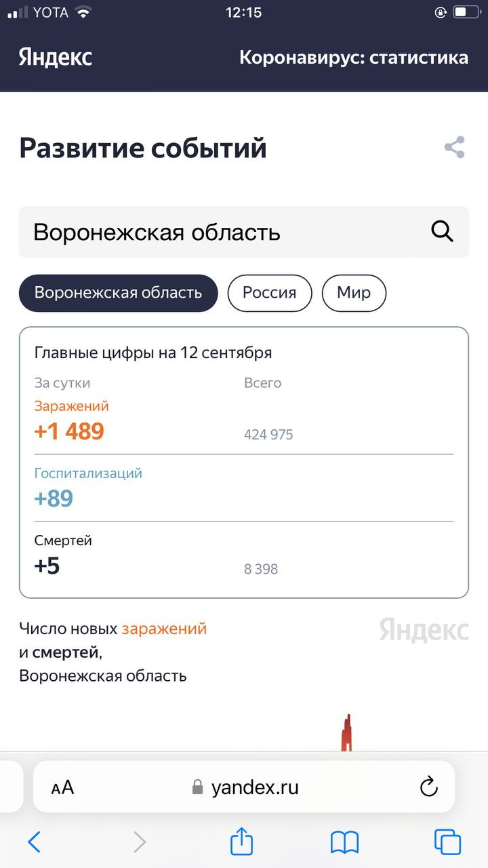
Task: Click the Яндекс logo in header
Action: [56, 57]
